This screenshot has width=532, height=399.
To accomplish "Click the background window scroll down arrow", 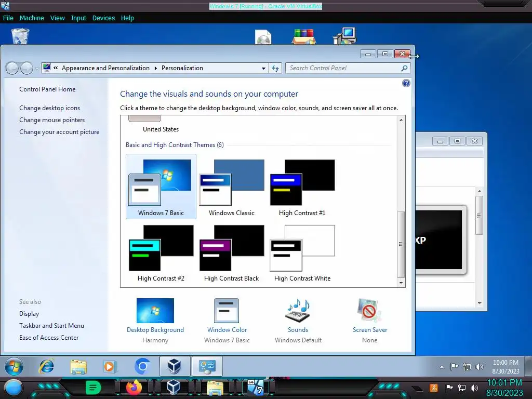I will (480, 303).
